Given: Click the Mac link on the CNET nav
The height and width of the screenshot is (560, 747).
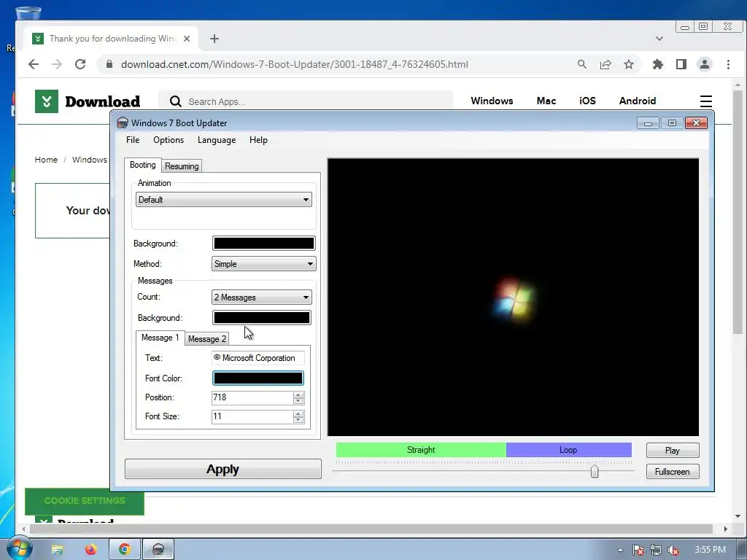Looking at the screenshot, I should [x=546, y=101].
